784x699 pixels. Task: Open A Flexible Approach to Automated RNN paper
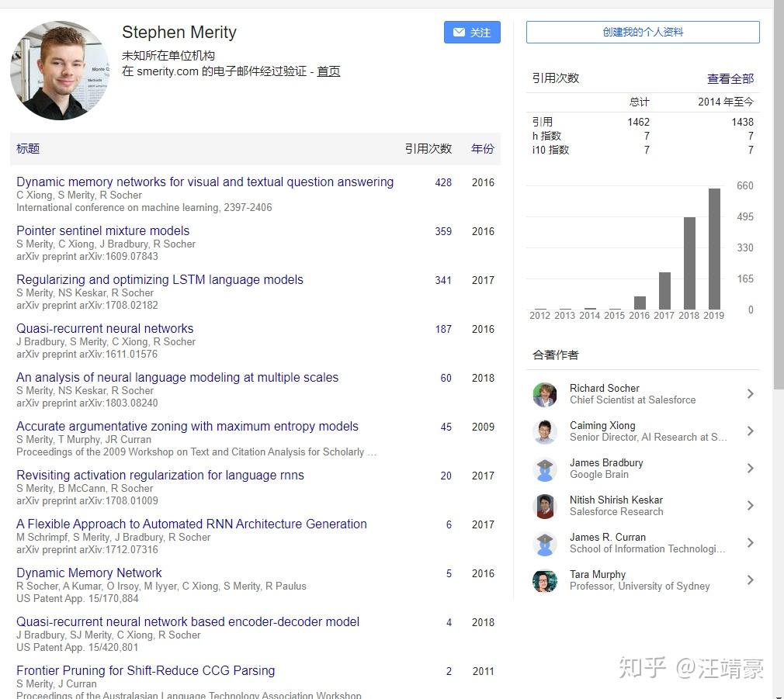(x=192, y=524)
